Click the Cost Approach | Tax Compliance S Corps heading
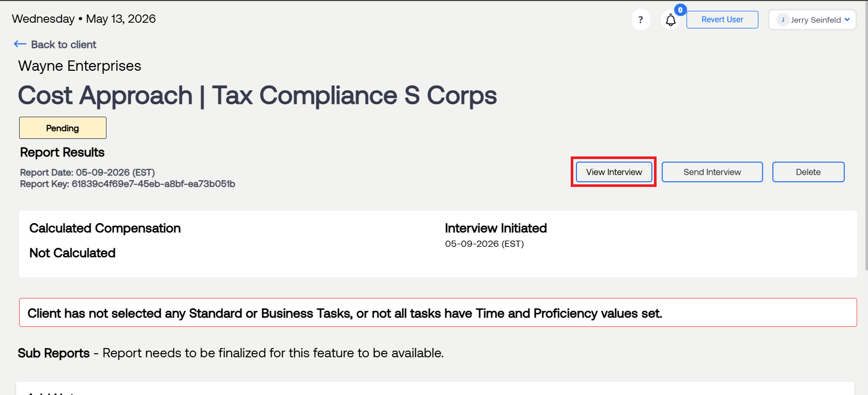Screen dimensions: 868x395 coord(257,96)
